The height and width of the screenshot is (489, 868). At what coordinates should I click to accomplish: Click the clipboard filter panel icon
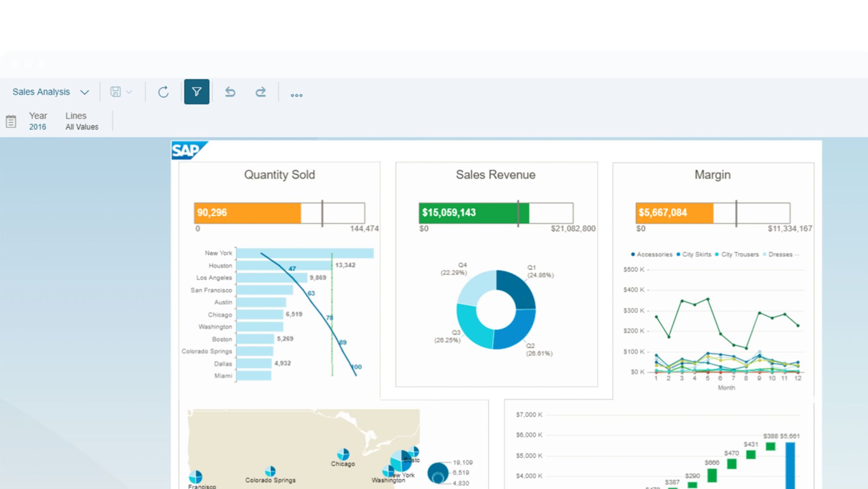(11, 121)
